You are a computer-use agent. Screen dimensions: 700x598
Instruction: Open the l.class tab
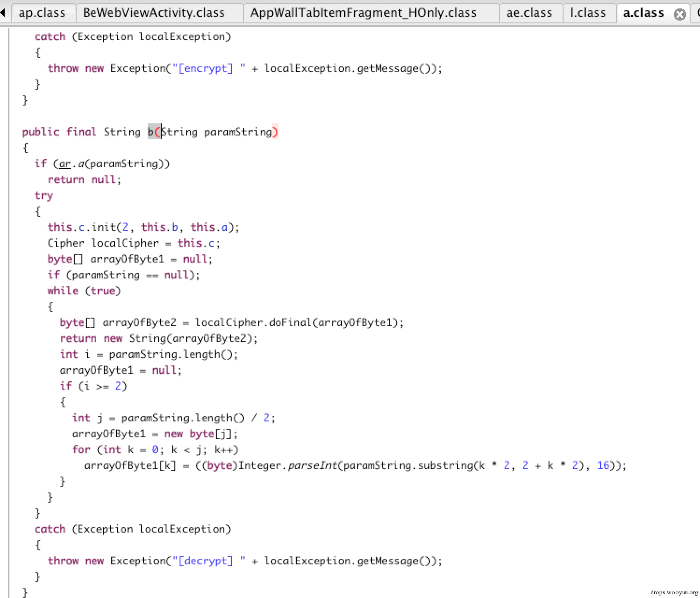coord(588,13)
